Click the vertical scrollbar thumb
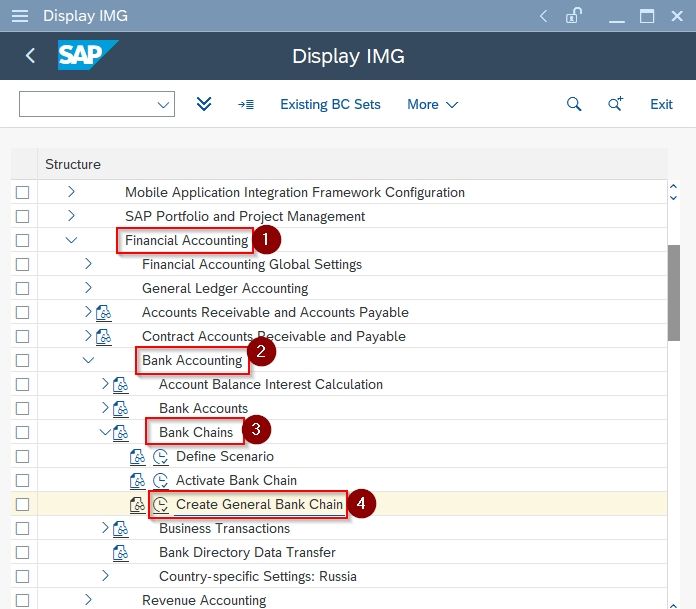The height and width of the screenshot is (609, 696). coord(674,293)
